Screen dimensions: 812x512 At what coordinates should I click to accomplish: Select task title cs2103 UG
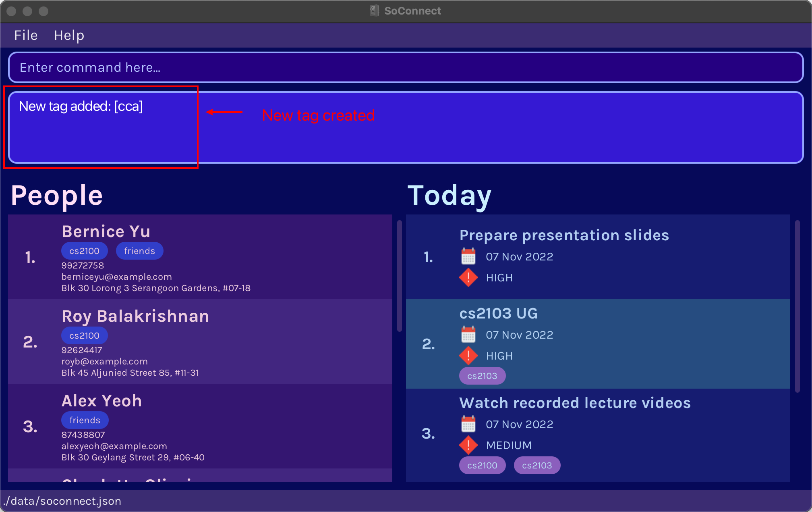click(x=498, y=313)
